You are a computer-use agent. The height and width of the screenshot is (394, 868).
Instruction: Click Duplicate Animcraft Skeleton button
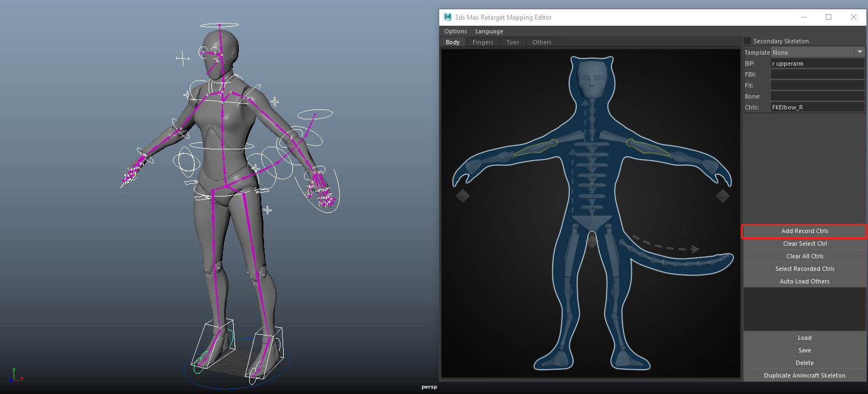tap(804, 375)
